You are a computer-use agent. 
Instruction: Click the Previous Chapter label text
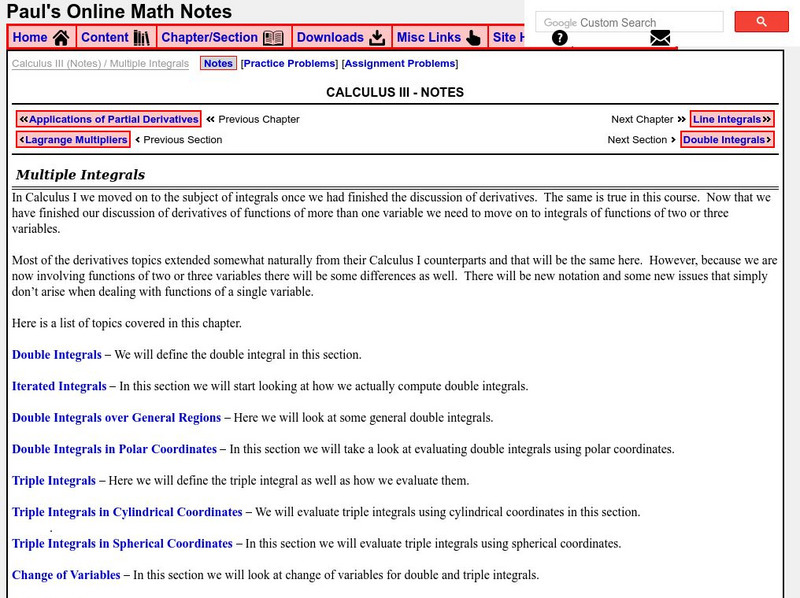tap(259, 119)
